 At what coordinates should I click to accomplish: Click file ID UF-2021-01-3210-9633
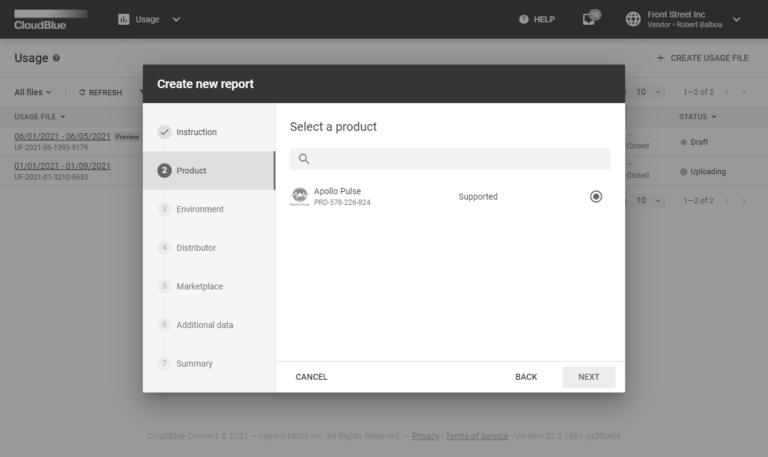51,177
